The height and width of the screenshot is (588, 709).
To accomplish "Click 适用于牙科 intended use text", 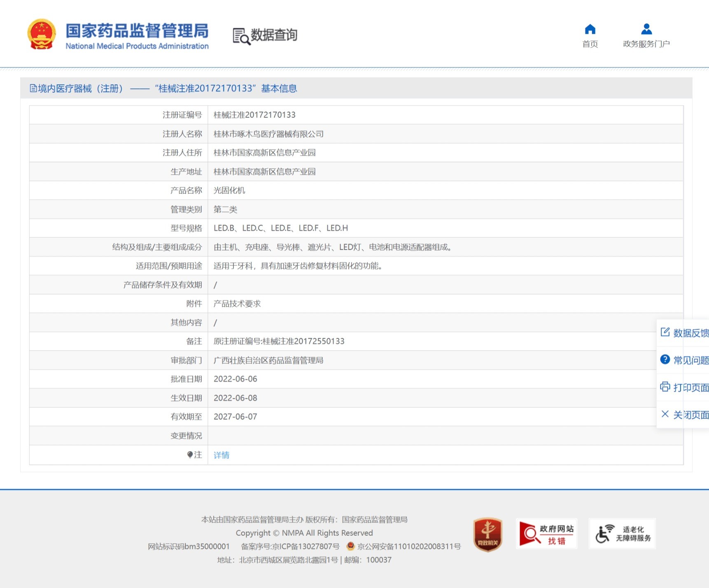I will click(299, 266).
